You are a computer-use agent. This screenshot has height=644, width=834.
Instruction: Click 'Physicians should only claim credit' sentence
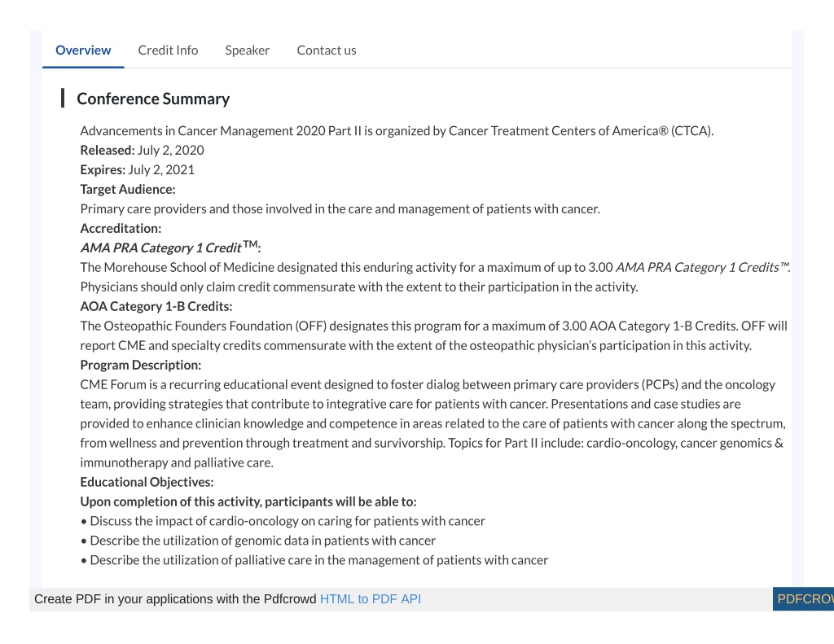(x=359, y=287)
